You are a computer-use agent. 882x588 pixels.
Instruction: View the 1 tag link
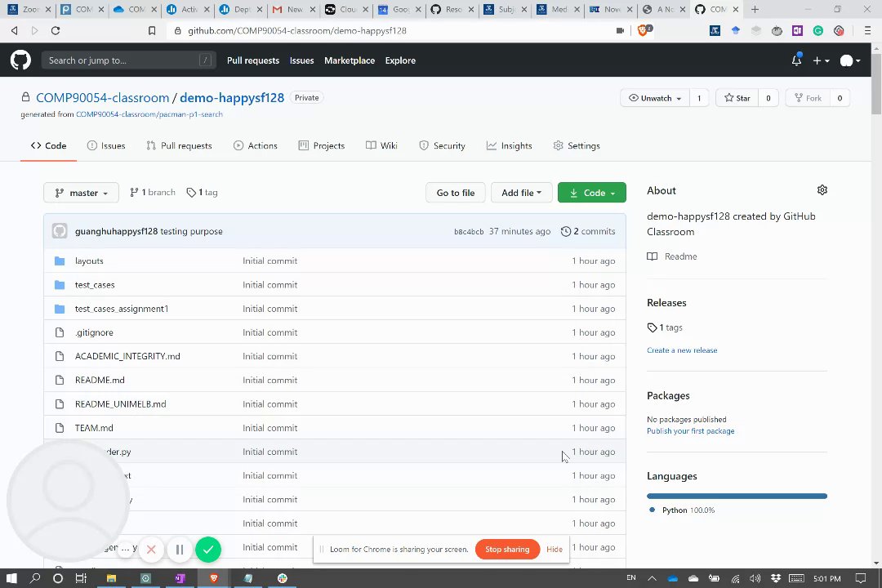point(202,193)
